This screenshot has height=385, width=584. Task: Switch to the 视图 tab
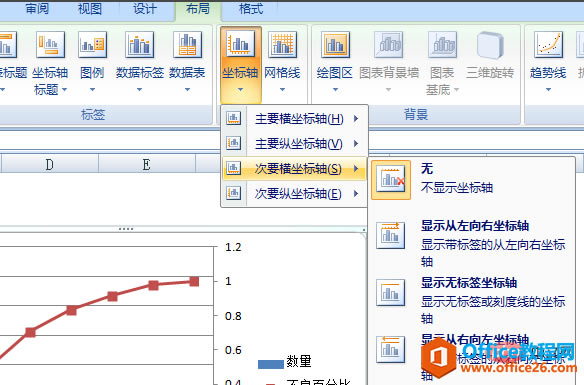[89, 8]
